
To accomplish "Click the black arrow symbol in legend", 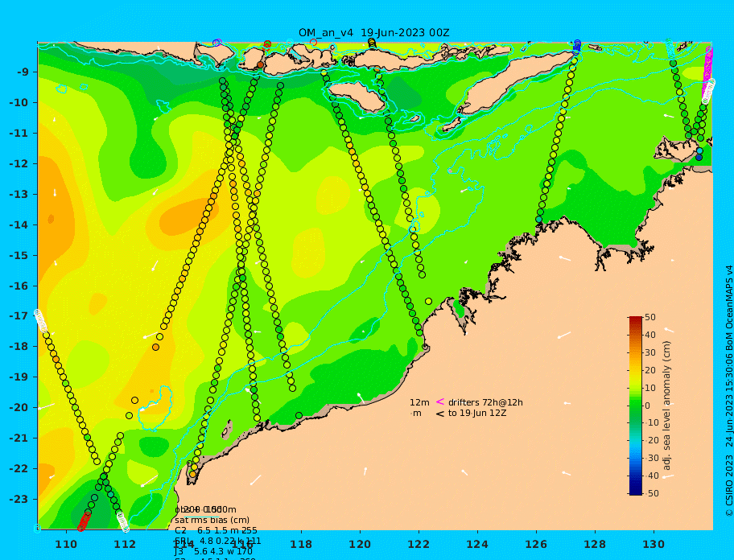I will 440,414.
